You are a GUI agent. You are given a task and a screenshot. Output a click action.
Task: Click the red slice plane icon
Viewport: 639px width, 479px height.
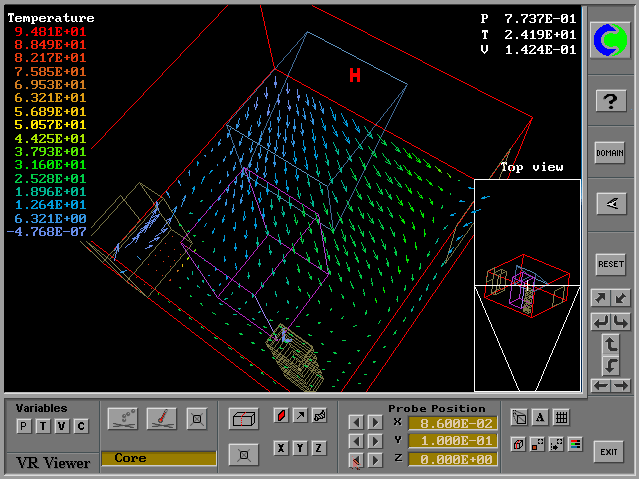pyautogui.click(x=281, y=415)
